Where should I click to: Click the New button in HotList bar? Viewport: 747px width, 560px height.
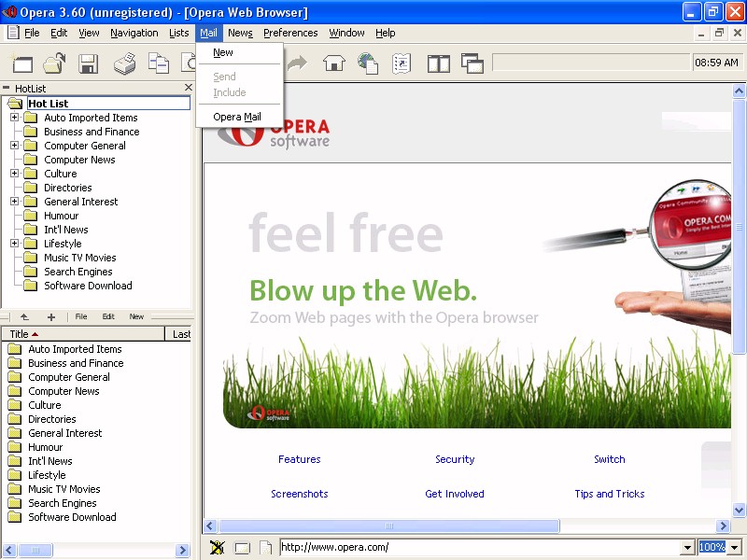[136, 316]
